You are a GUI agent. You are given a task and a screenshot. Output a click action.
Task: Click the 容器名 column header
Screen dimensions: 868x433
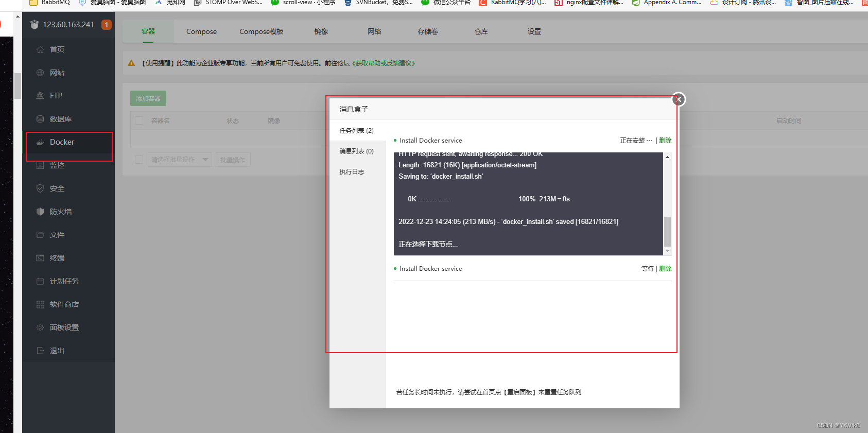(161, 121)
